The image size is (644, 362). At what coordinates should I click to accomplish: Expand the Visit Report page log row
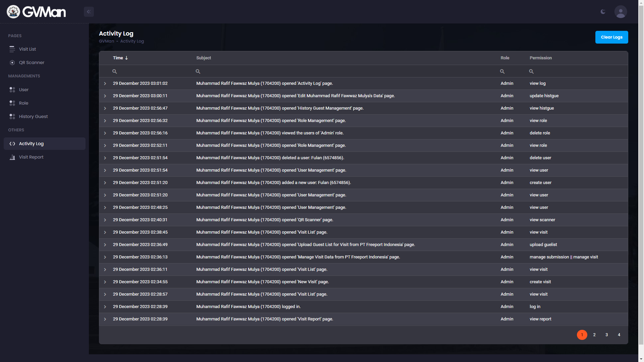tap(105, 319)
